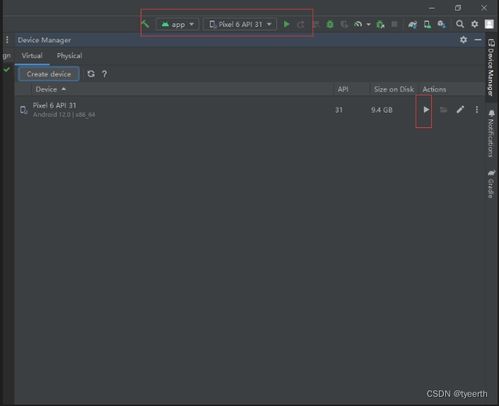Open Device Manager panel settings gear
This screenshot has height=406, width=499.
coord(463,40)
